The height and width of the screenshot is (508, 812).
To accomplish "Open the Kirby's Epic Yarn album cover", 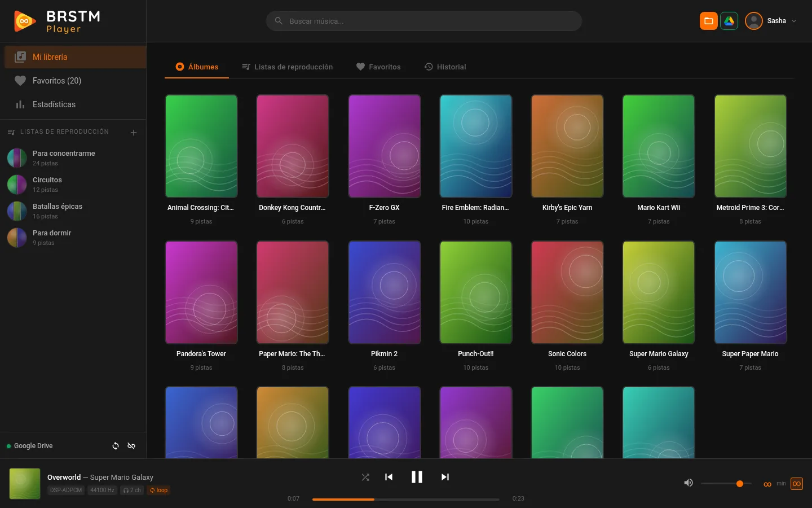I will point(567,146).
